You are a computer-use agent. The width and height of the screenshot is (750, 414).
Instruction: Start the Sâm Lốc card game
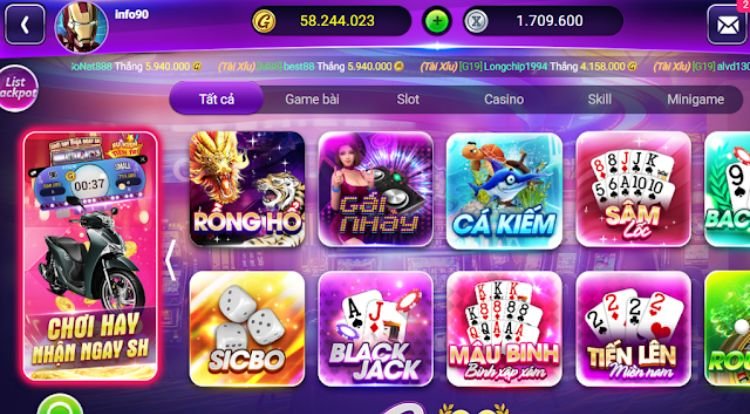coord(633,189)
